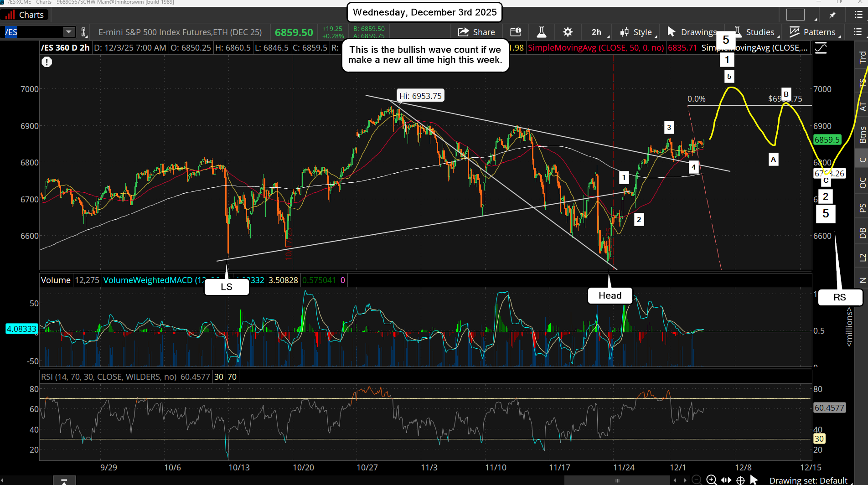Click the /ES symbol input field

pyautogui.click(x=33, y=32)
